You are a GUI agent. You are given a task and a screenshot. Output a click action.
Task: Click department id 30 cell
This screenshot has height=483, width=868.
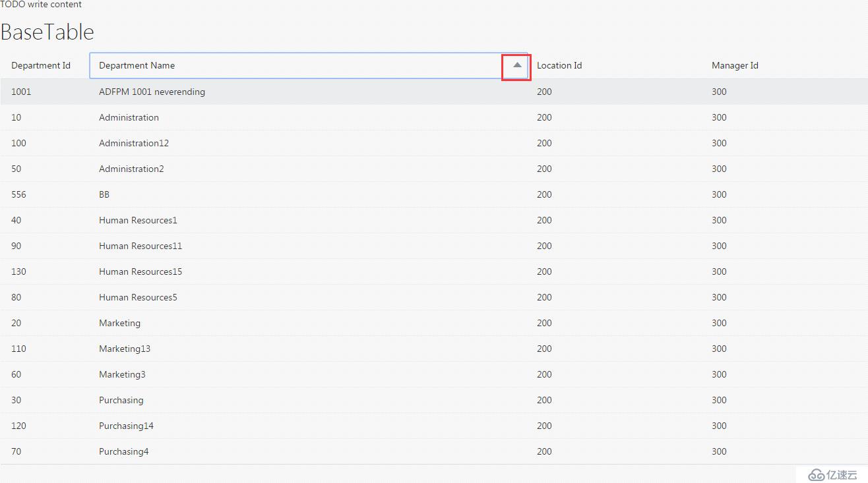point(16,400)
